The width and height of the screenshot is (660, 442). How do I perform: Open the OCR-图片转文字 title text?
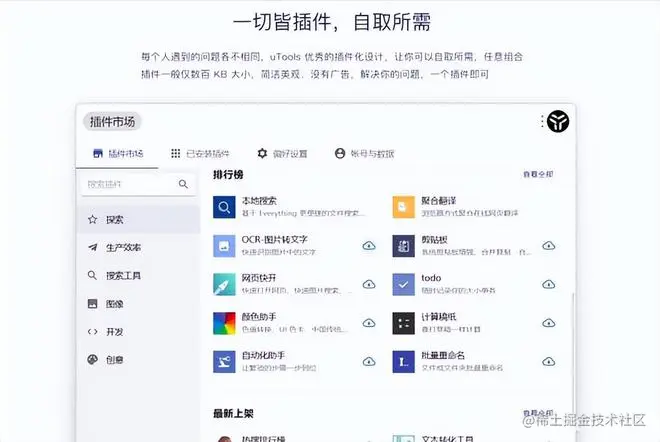(x=274, y=240)
